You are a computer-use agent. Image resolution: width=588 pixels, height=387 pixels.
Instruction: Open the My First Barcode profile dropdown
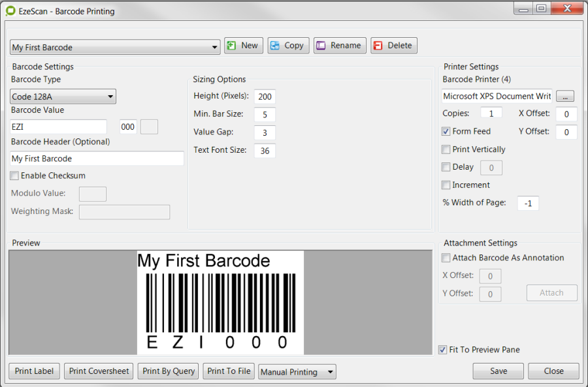pos(116,47)
